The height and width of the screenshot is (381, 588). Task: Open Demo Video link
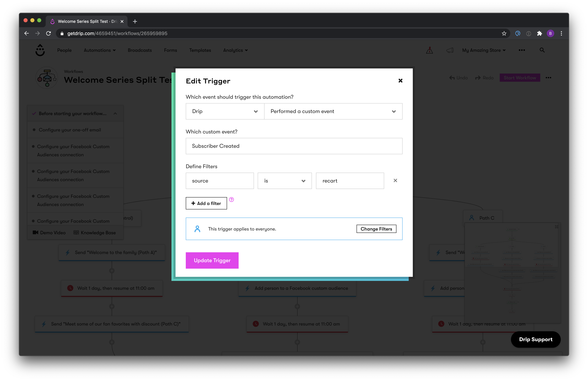(49, 232)
